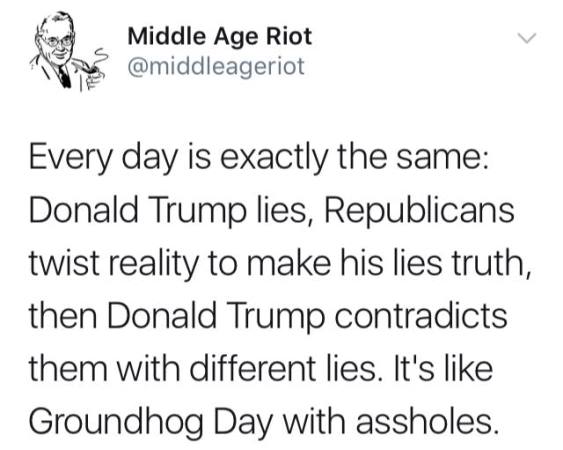The width and height of the screenshot is (563, 450).
Task: Click the pipe in the avatar drawing
Action: tap(90, 68)
